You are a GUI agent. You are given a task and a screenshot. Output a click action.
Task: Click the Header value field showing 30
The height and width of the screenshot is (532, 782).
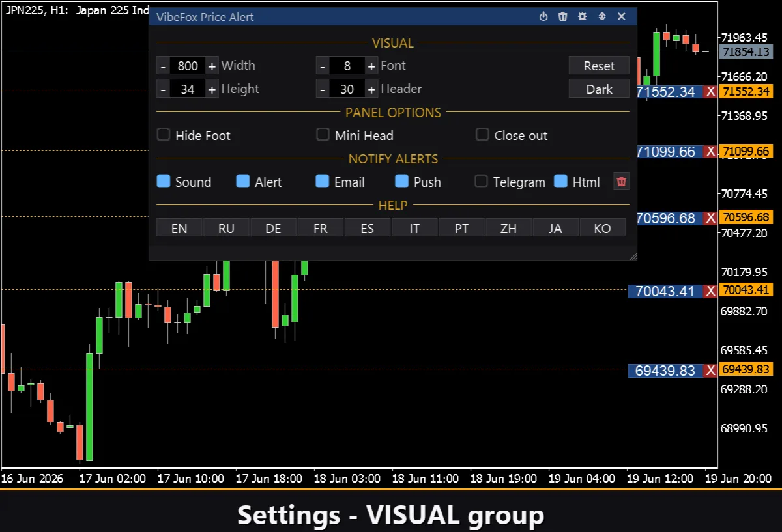click(x=347, y=89)
